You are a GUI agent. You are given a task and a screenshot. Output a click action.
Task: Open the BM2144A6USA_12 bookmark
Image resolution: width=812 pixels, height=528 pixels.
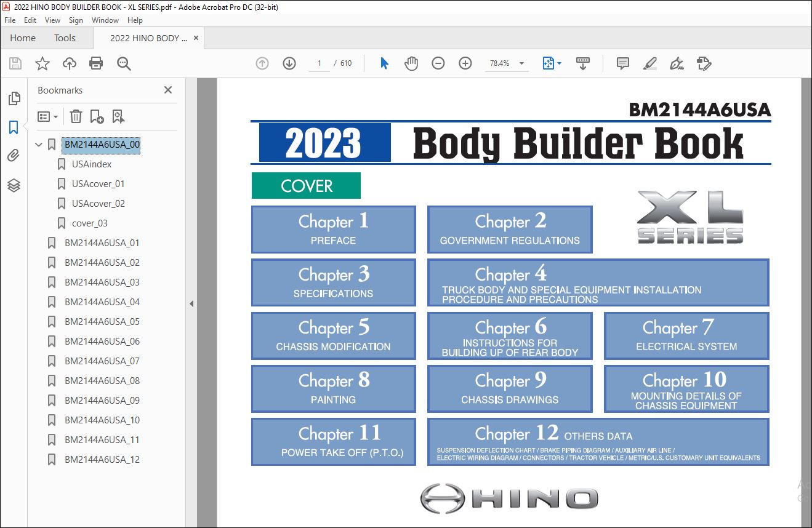[102, 460]
